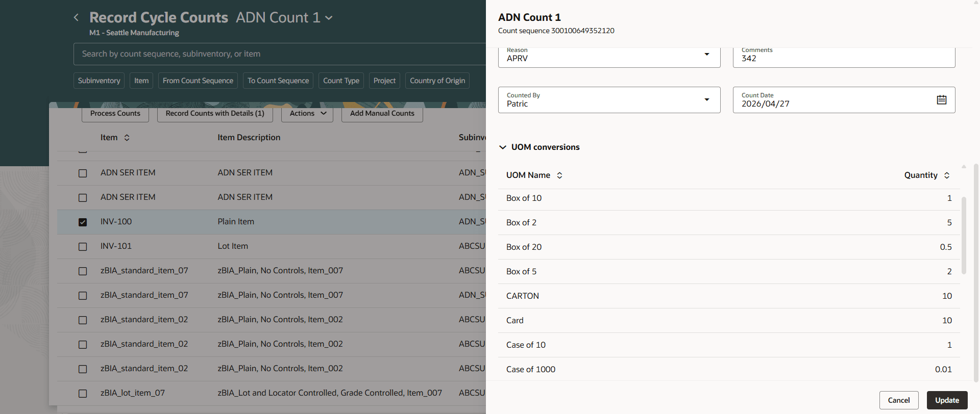980x414 pixels.
Task: Click the Update button
Action: pos(947,400)
